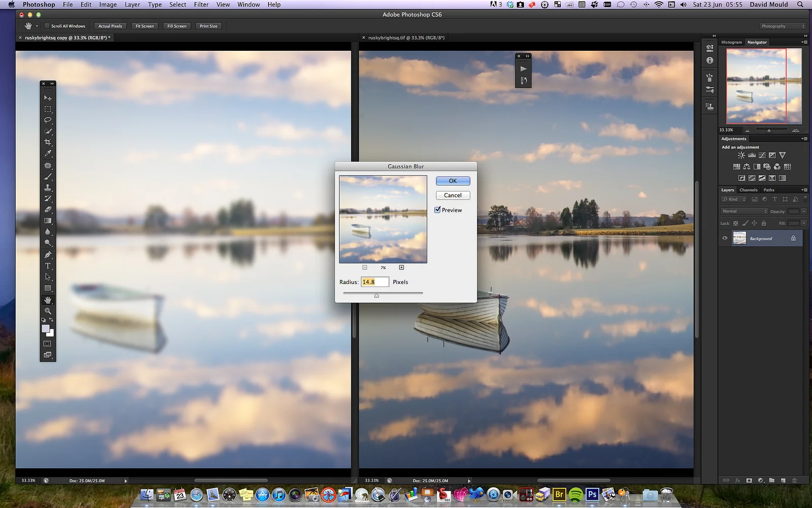Toggle lock all padlock
The height and width of the screenshot is (508, 812).
[x=764, y=223]
